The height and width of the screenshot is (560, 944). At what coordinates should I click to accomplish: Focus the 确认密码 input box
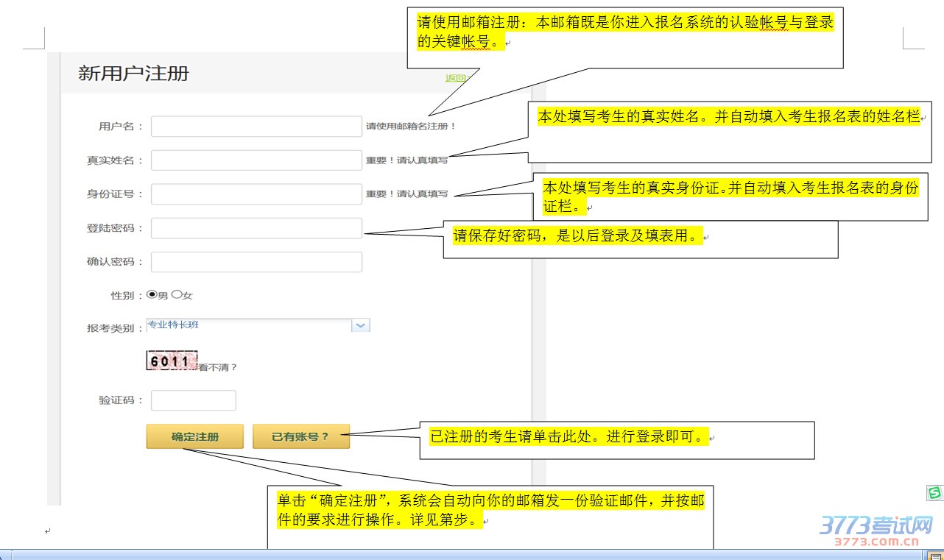pos(256,262)
